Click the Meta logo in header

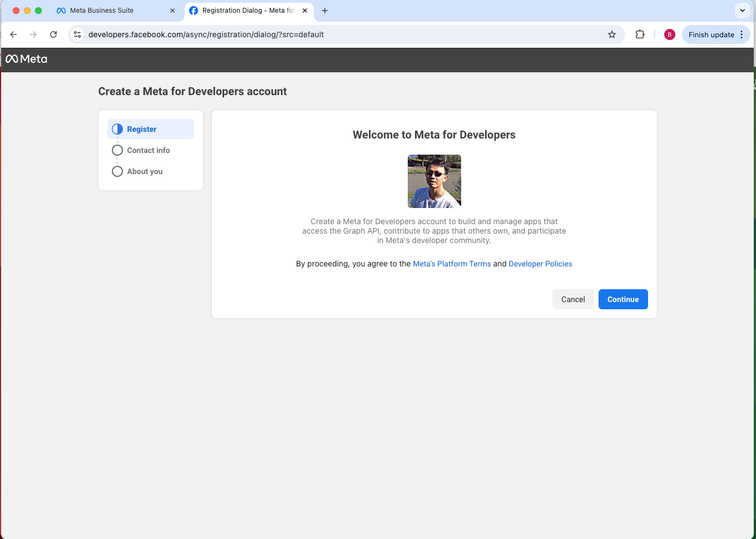pyautogui.click(x=26, y=59)
